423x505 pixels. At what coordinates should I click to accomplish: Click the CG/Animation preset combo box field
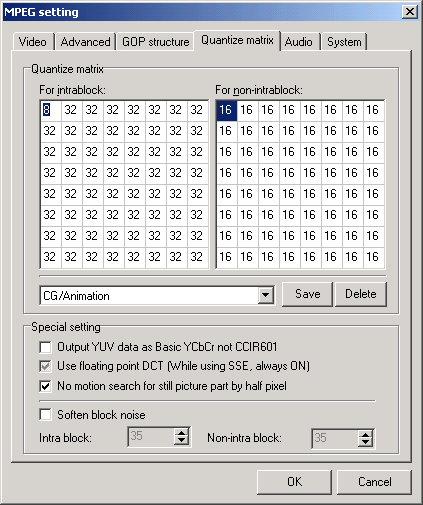(x=157, y=295)
